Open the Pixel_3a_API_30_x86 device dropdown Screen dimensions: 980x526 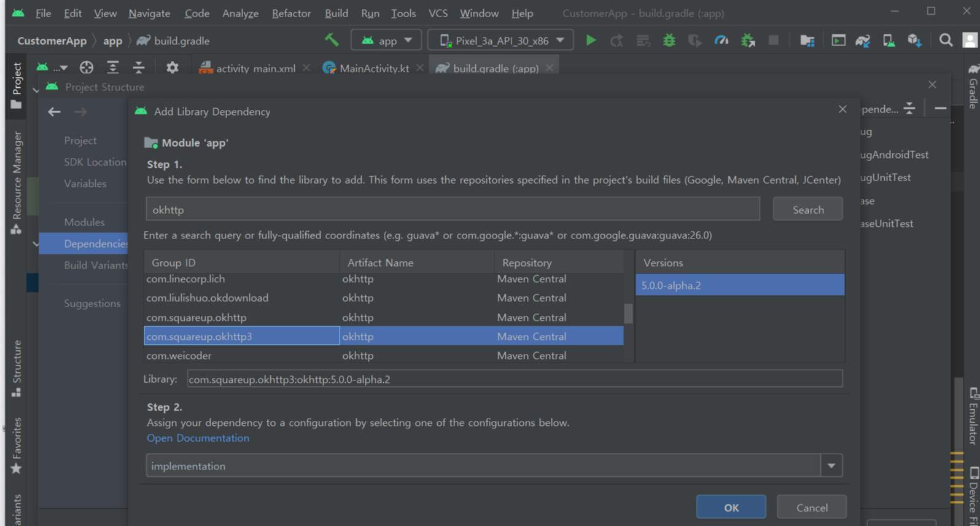[500, 41]
